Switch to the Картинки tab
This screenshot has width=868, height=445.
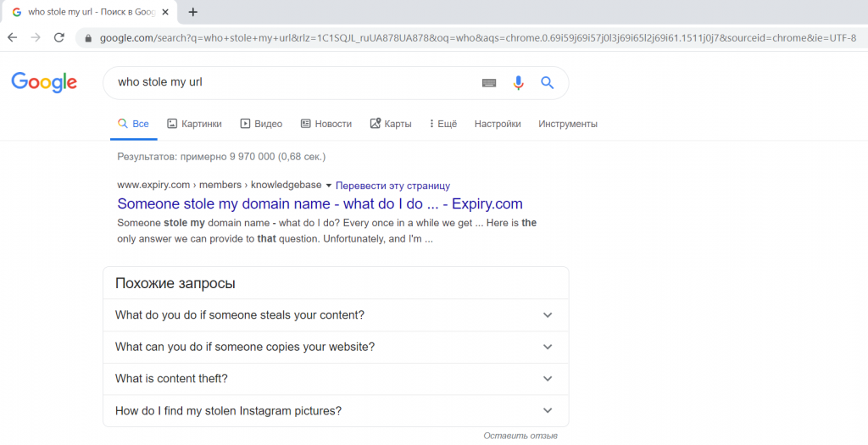[194, 124]
